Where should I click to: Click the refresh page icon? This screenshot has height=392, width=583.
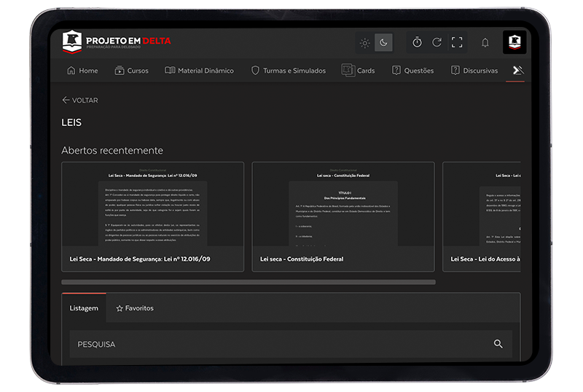click(437, 42)
